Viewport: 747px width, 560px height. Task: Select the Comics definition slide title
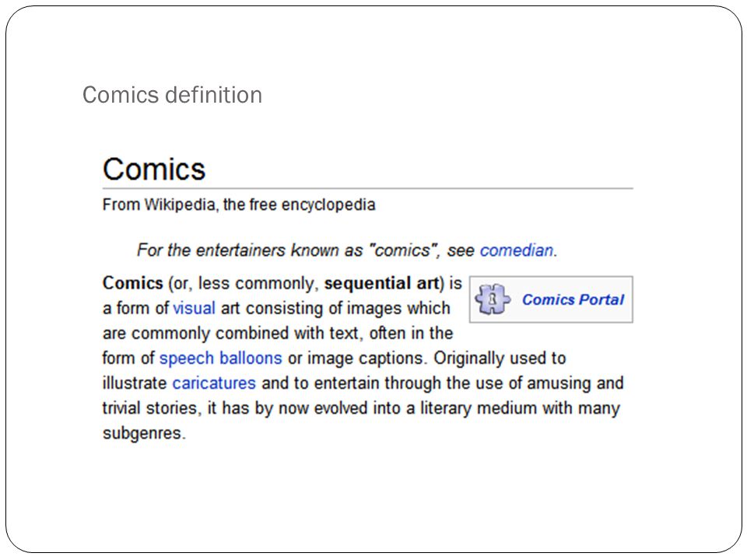click(x=172, y=95)
